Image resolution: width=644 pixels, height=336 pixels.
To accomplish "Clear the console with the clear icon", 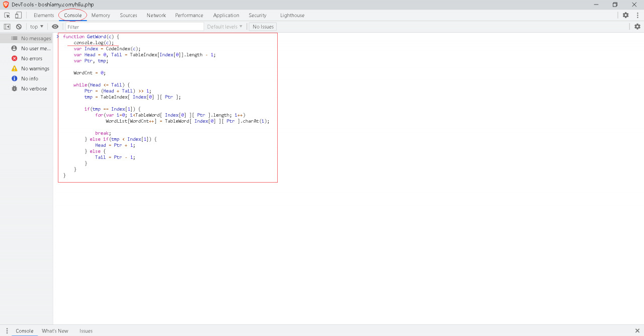I will tap(19, 27).
